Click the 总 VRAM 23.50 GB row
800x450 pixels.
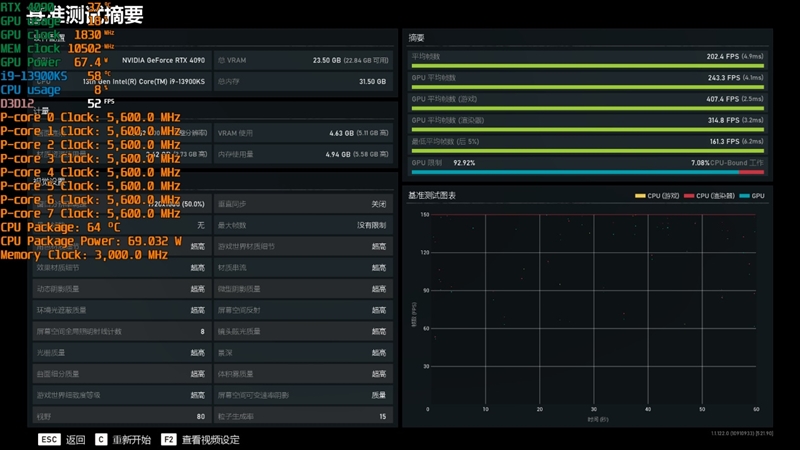pyautogui.click(x=303, y=60)
